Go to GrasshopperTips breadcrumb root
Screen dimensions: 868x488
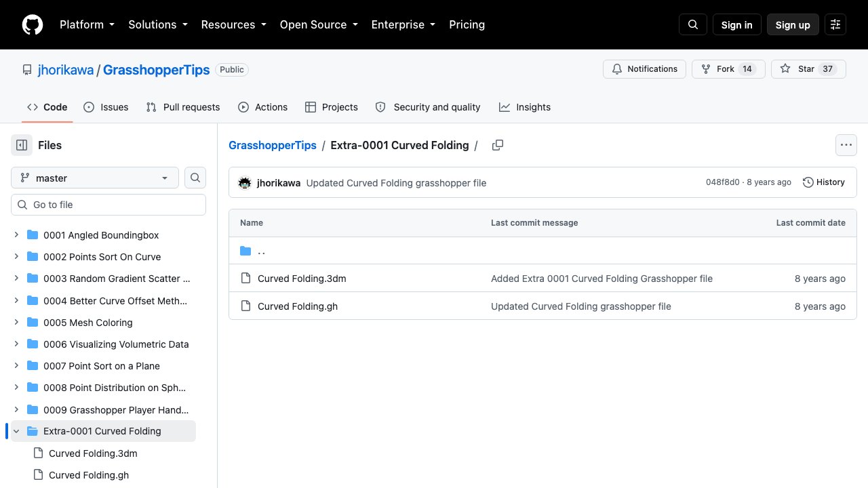[x=273, y=145]
